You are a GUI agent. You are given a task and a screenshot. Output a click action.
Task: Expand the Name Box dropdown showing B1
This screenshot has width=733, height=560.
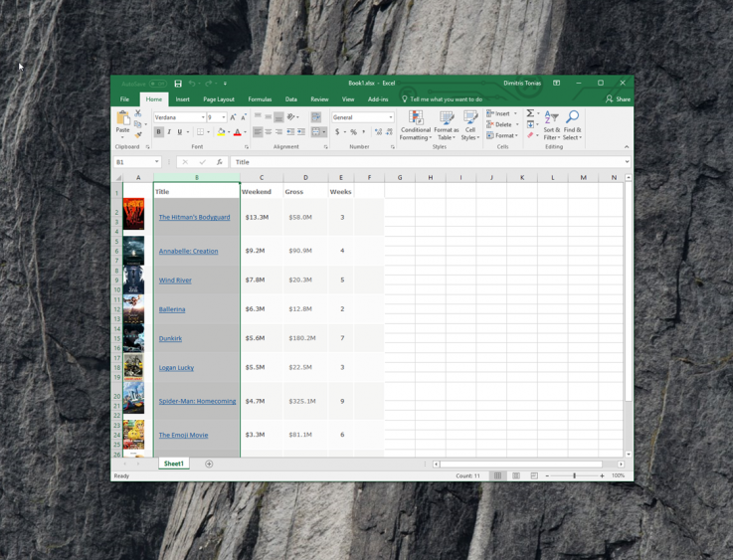[156, 162]
